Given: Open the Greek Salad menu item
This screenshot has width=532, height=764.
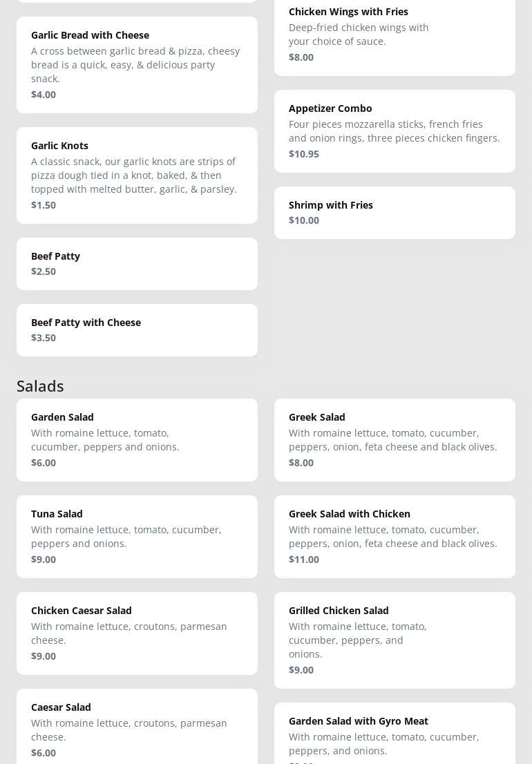Looking at the screenshot, I should pyautogui.click(x=395, y=439).
